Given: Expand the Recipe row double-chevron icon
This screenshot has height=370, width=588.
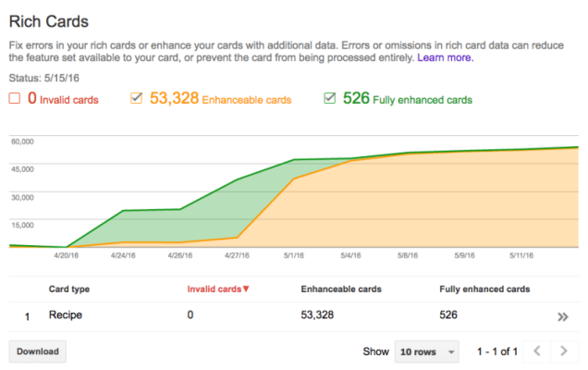Looking at the screenshot, I should (562, 316).
